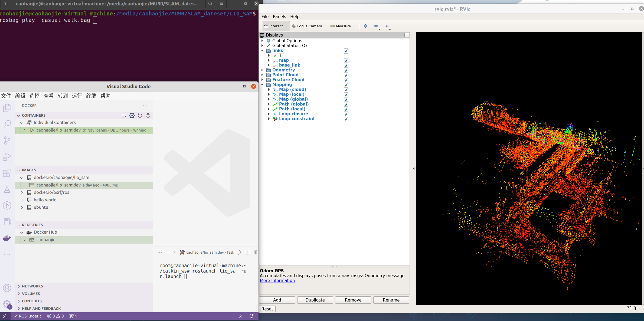Uncheck the links display checkbox
Viewport: 644px width, 321px height.
pos(346,51)
